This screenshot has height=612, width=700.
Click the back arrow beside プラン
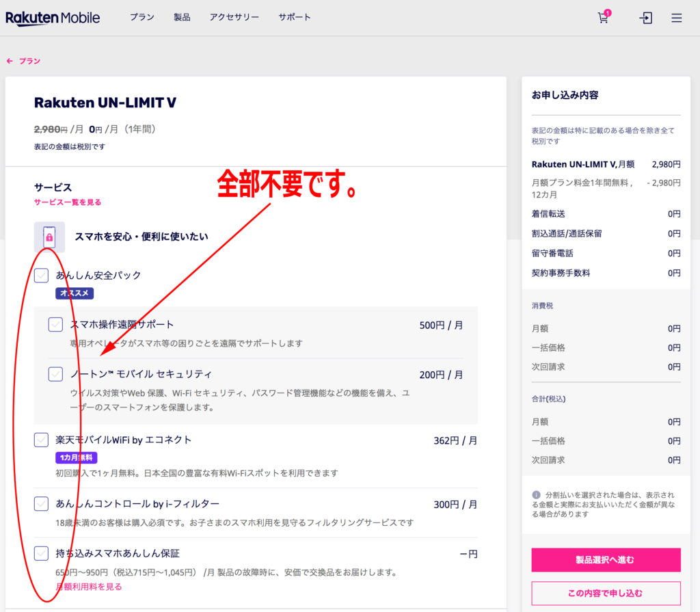[x=10, y=61]
